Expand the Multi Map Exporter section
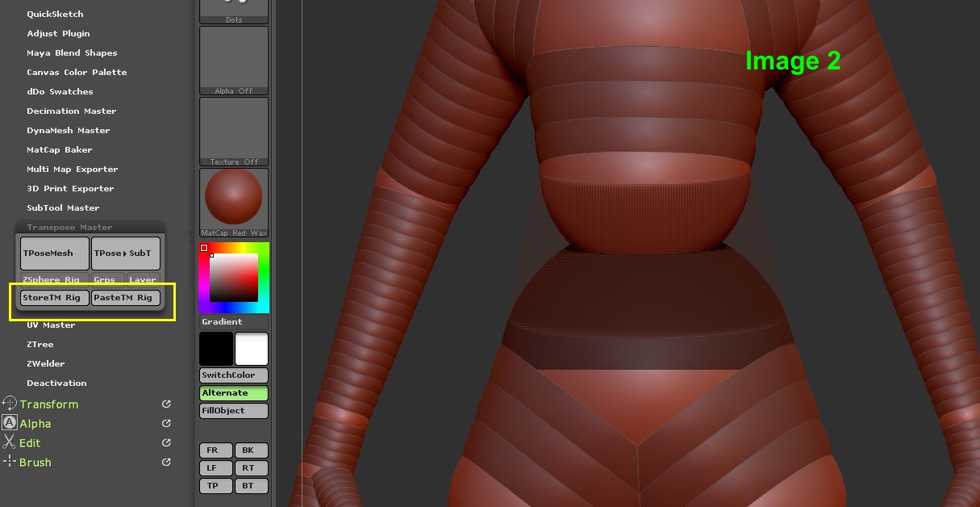 coord(72,169)
